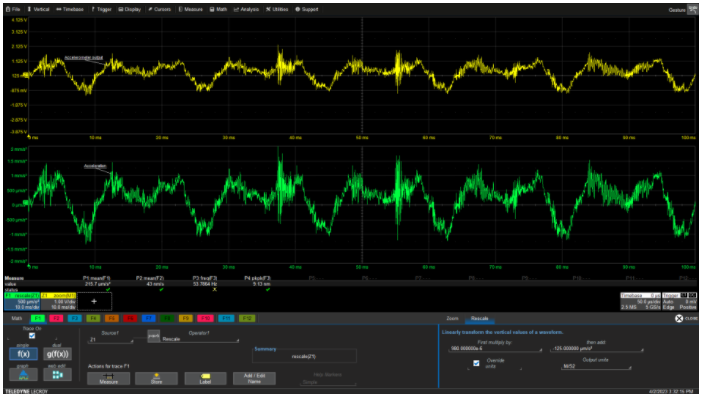Toggle the Trace On checkbox

[x=32, y=336]
